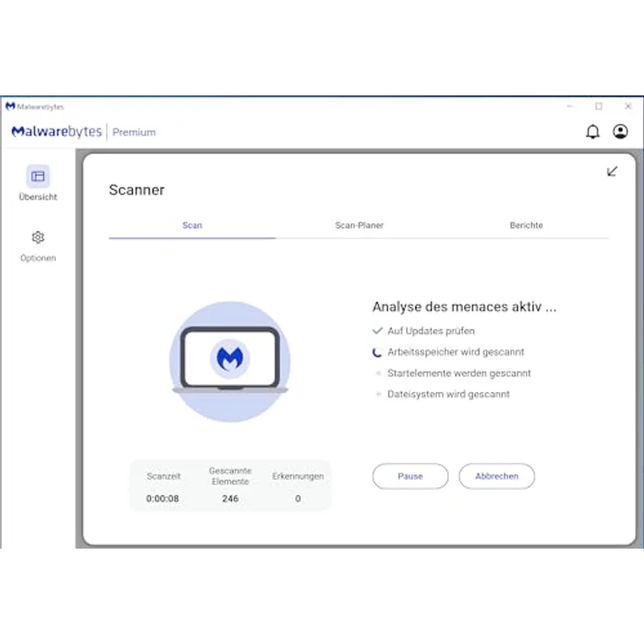Open the Übersicht dashboard icon

(38, 176)
